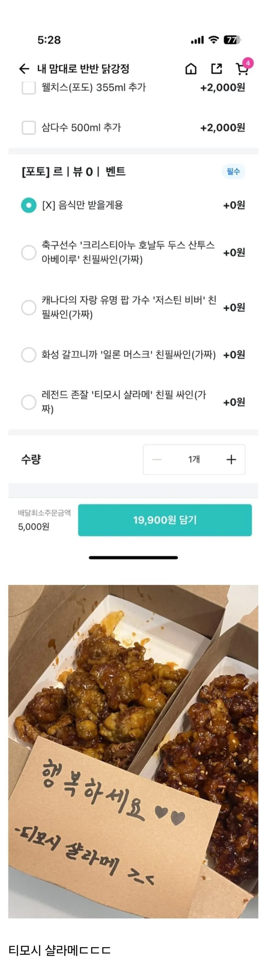Tap the Wi-Fi status icon
Viewport: 265px width, 980px height.
tap(214, 39)
